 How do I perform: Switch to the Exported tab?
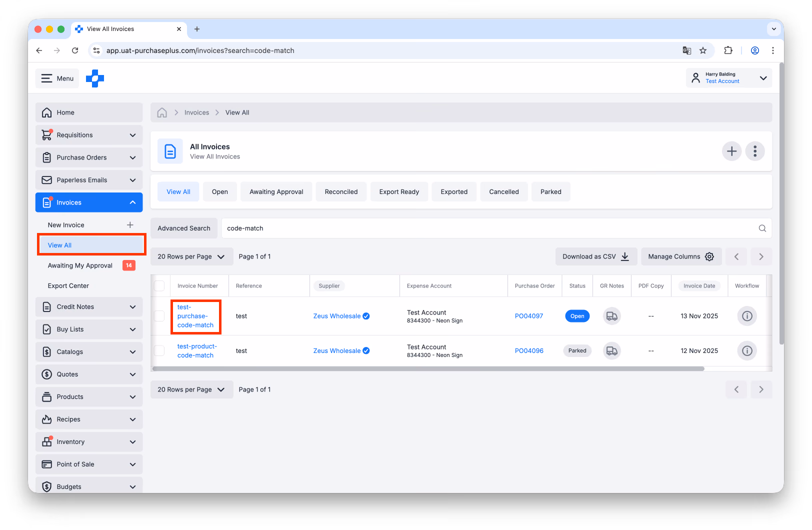click(x=454, y=192)
